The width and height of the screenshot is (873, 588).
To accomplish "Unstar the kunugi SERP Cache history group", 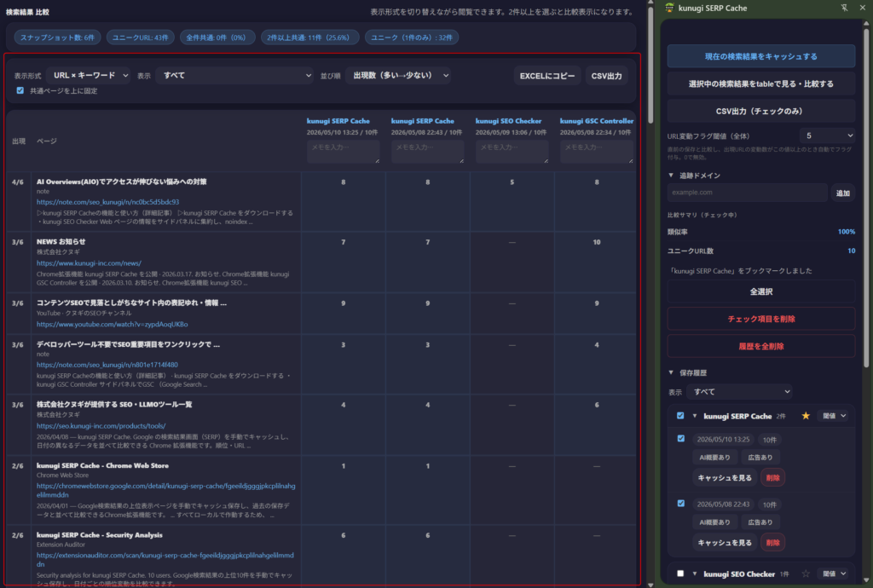I will click(806, 416).
